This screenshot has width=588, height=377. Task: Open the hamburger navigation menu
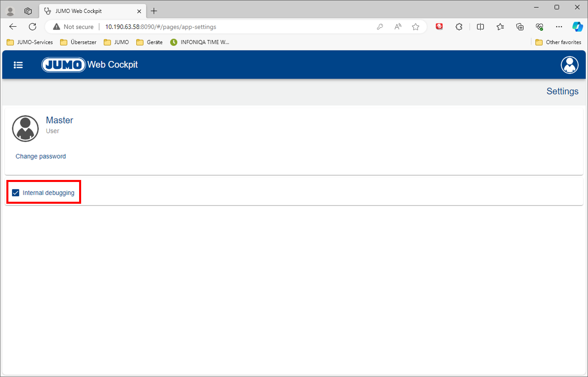click(18, 65)
